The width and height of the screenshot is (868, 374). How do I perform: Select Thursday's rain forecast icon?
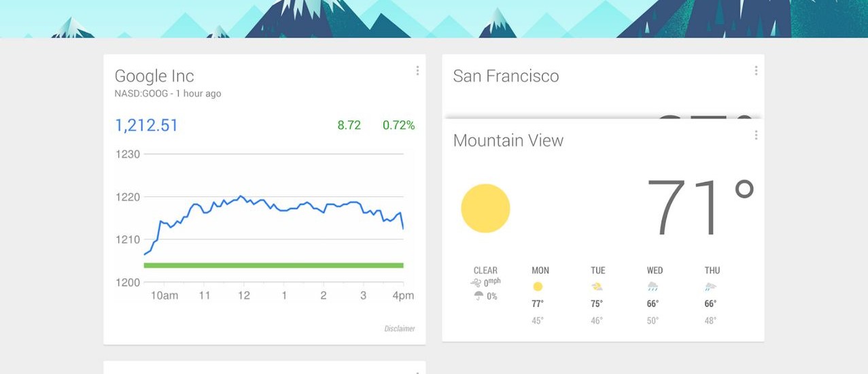(710, 287)
